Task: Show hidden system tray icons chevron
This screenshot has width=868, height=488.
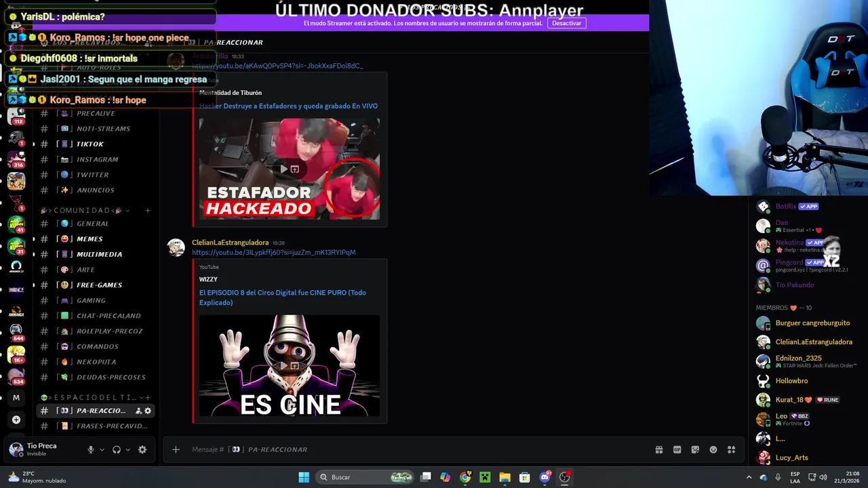Action: click(x=749, y=477)
